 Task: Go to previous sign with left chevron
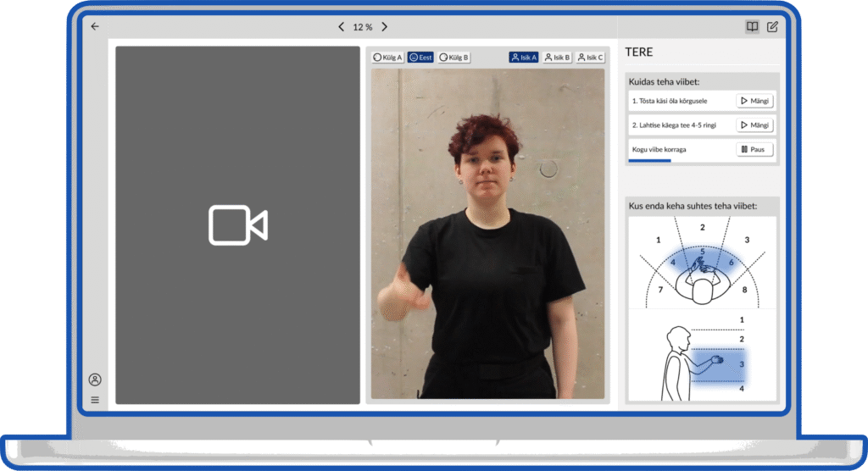click(342, 27)
